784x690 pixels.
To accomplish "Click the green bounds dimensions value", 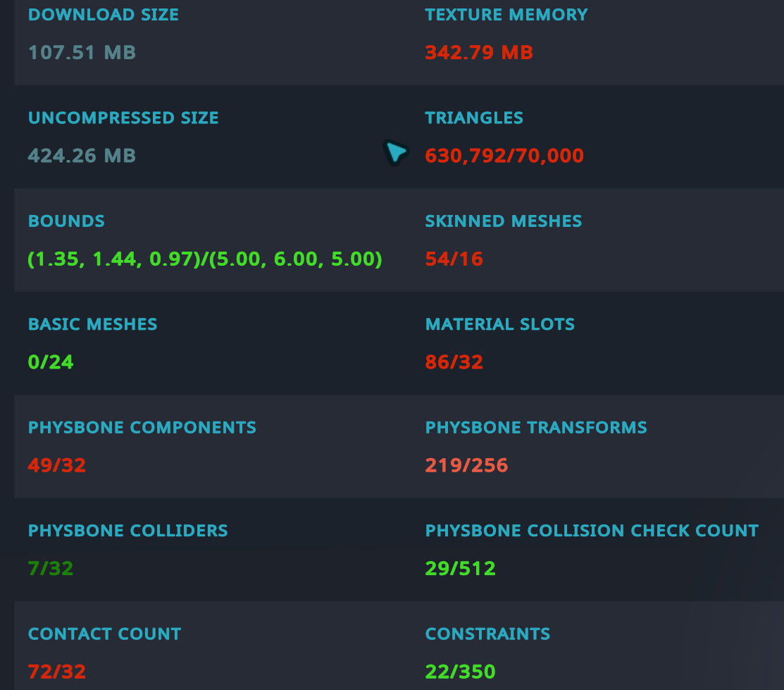I will point(205,259).
